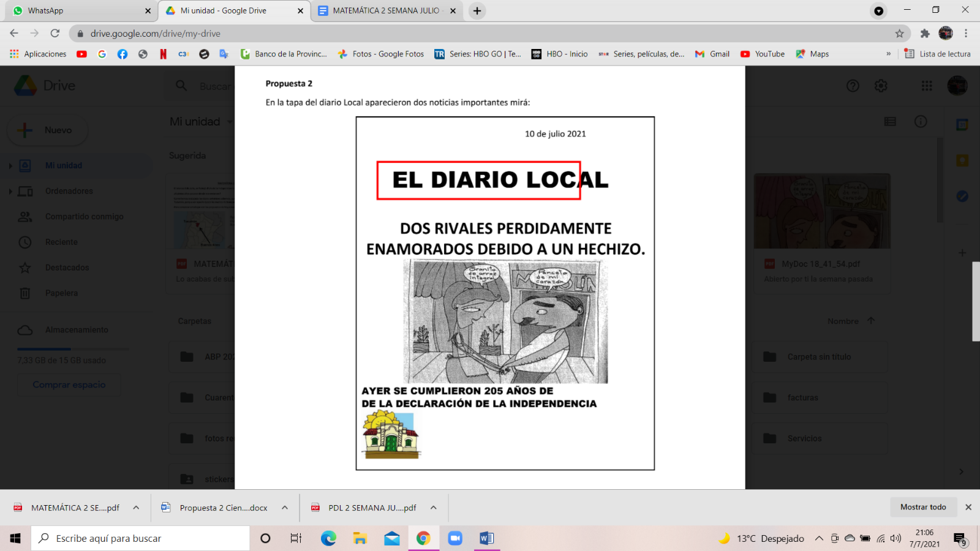Open downloaded Propuesta 2 Cien....docx file
The image size is (980, 551).
tap(216, 508)
